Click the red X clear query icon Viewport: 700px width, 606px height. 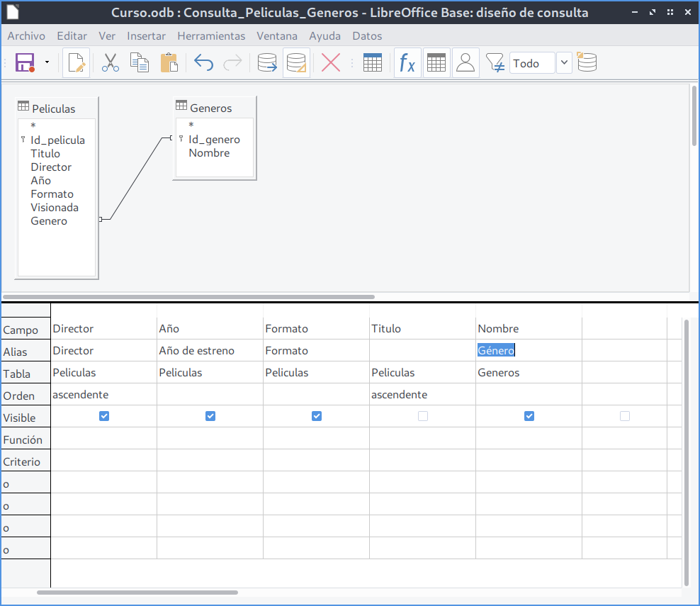pos(331,63)
